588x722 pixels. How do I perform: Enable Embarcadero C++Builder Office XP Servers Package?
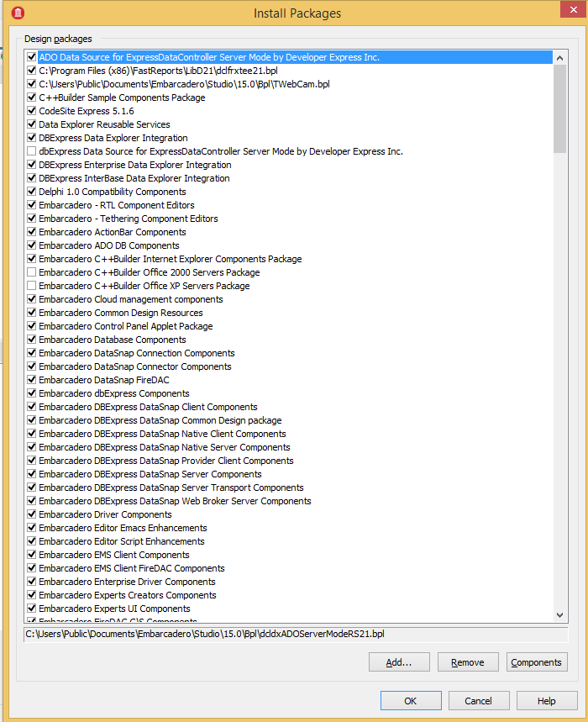(32, 286)
